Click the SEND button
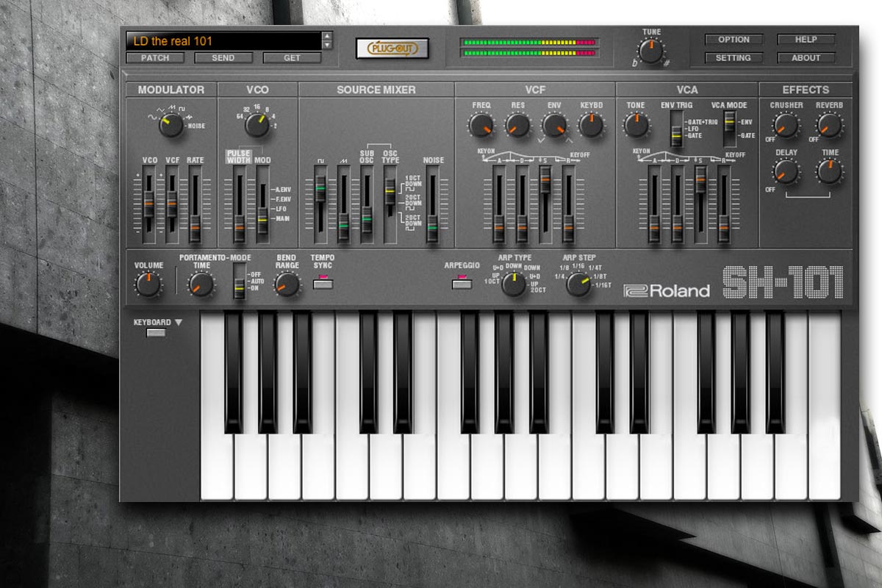The width and height of the screenshot is (882, 588). [223, 57]
